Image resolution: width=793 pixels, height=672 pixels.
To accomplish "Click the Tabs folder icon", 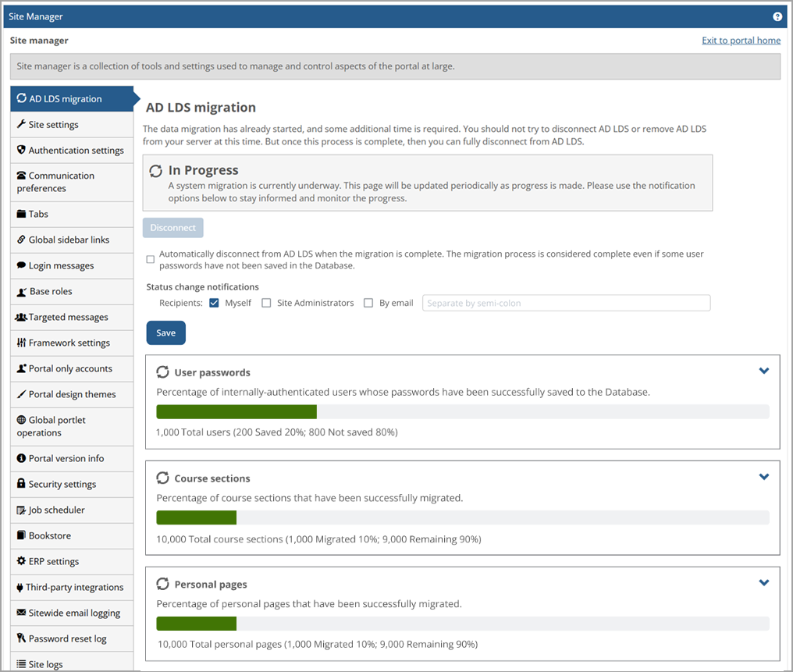I will pos(21,214).
